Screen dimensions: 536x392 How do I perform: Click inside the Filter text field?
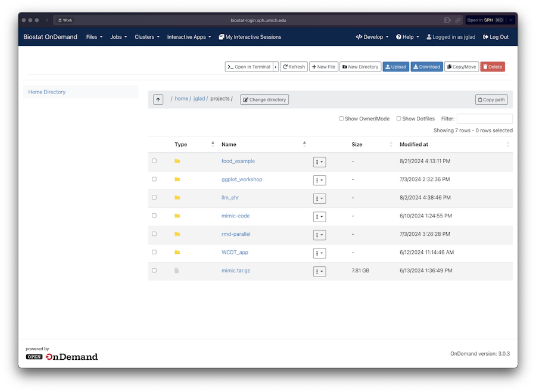click(x=484, y=119)
